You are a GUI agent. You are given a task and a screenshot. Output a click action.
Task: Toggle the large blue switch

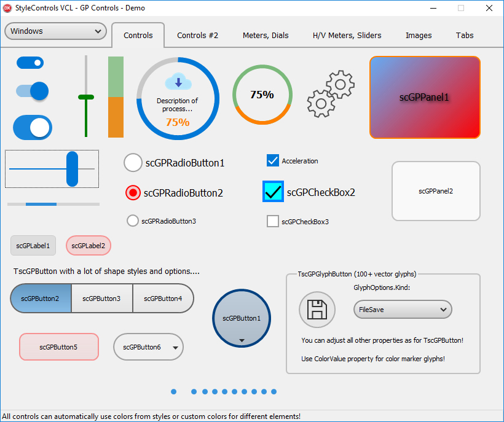33,128
